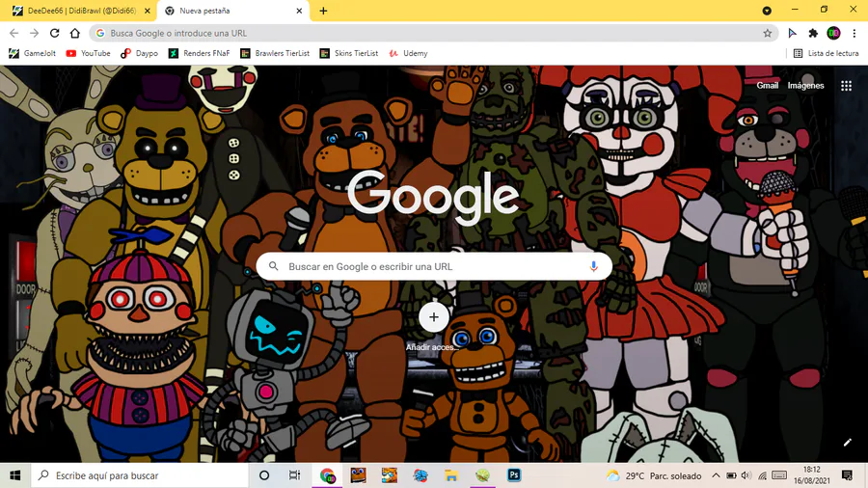Open Imágenes link on new tab page
868x488 pixels.
pyautogui.click(x=805, y=85)
